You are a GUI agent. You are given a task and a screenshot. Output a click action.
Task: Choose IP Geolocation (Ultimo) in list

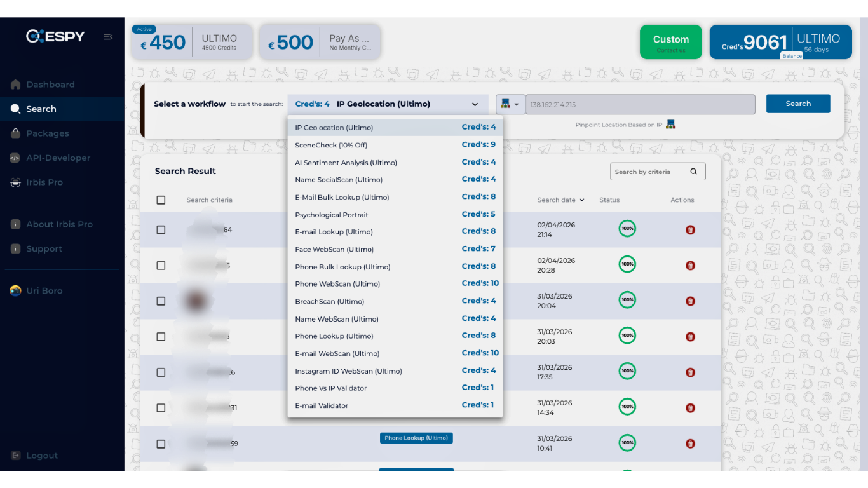pyautogui.click(x=395, y=128)
